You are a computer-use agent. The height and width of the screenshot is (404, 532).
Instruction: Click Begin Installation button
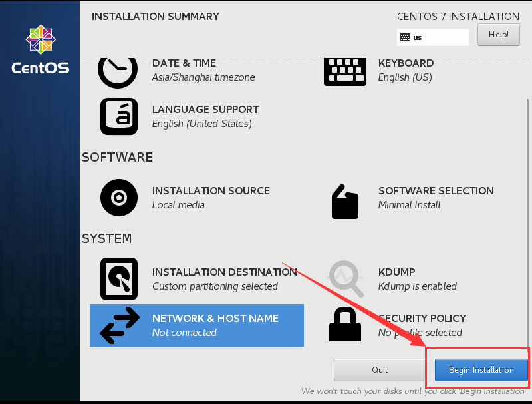pos(481,369)
